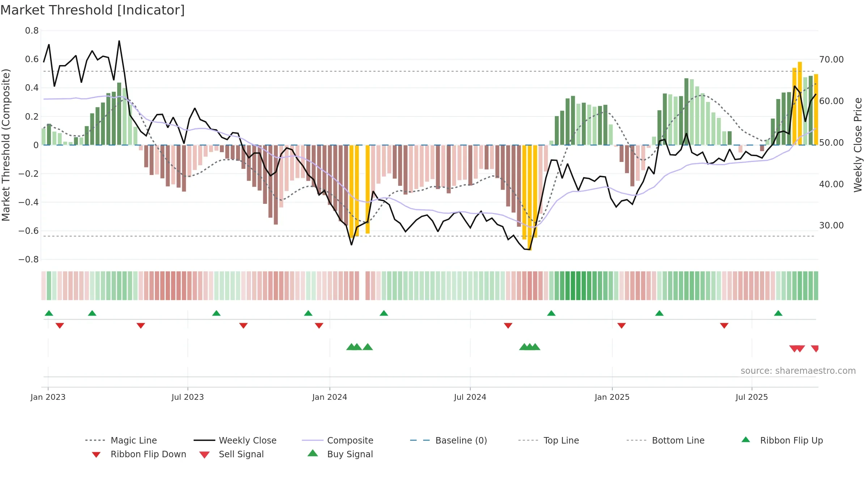Click the −0.6 left axis tick

point(29,231)
